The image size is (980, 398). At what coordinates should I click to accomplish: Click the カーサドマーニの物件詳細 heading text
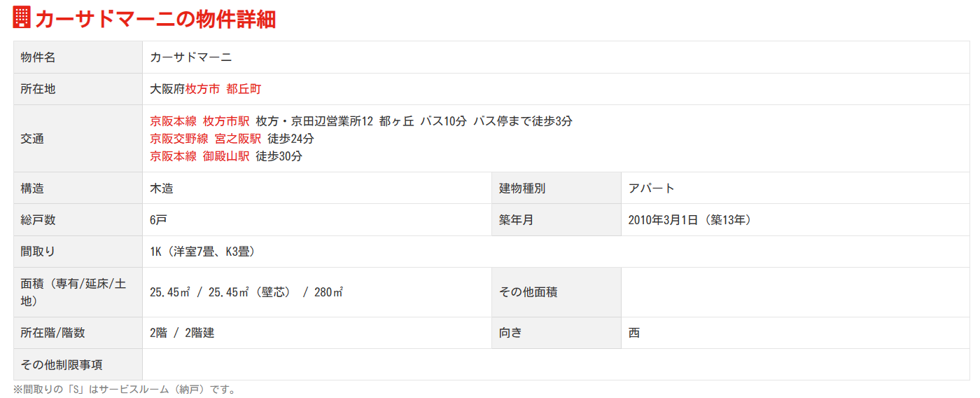pos(155,19)
